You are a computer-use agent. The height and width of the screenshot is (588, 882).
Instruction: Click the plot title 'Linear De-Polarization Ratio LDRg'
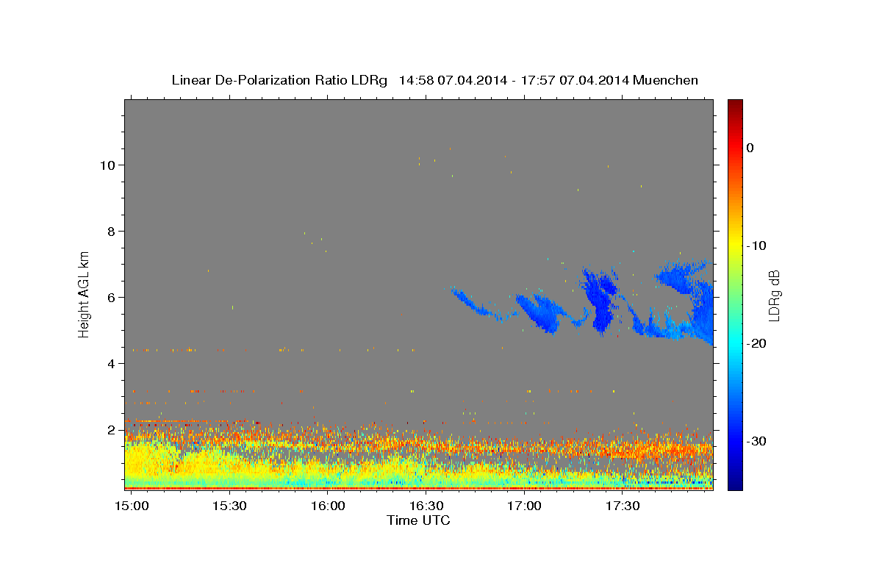(279, 80)
